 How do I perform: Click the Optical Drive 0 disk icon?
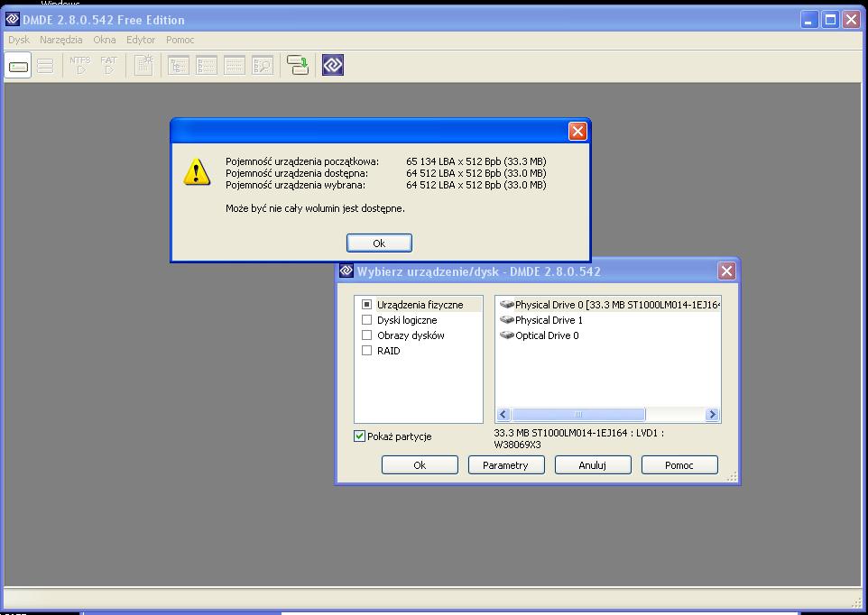506,335
